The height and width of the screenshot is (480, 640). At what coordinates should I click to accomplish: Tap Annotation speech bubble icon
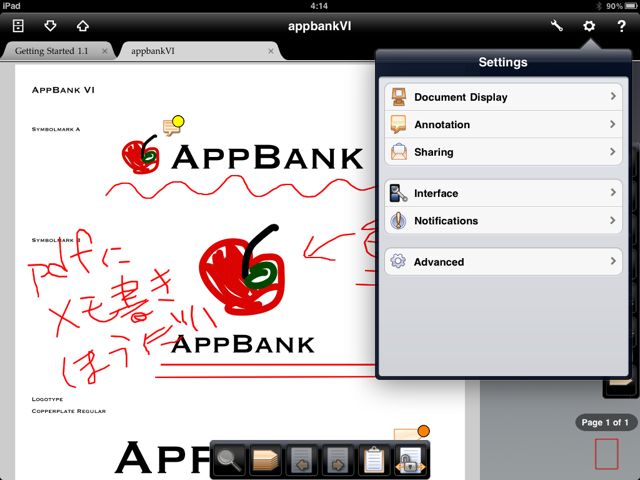tap(398, 124)
